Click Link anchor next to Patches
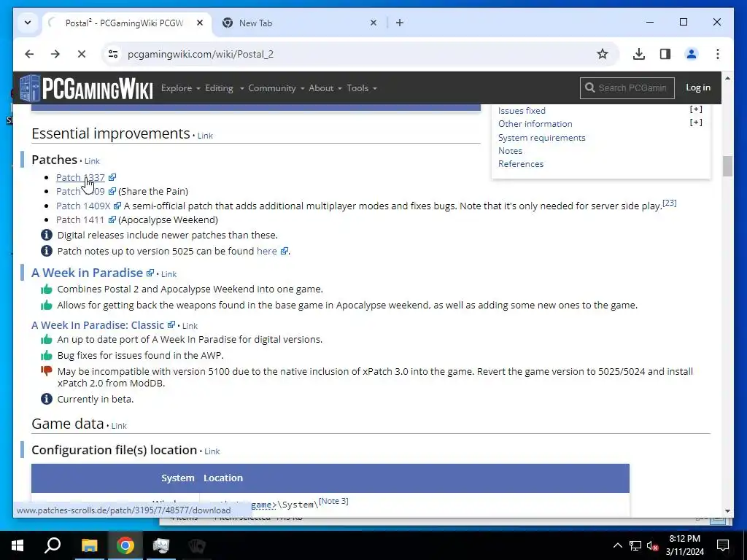Viewport: 747px width, 560px height. pyautogui.click(x=92, y=161)
